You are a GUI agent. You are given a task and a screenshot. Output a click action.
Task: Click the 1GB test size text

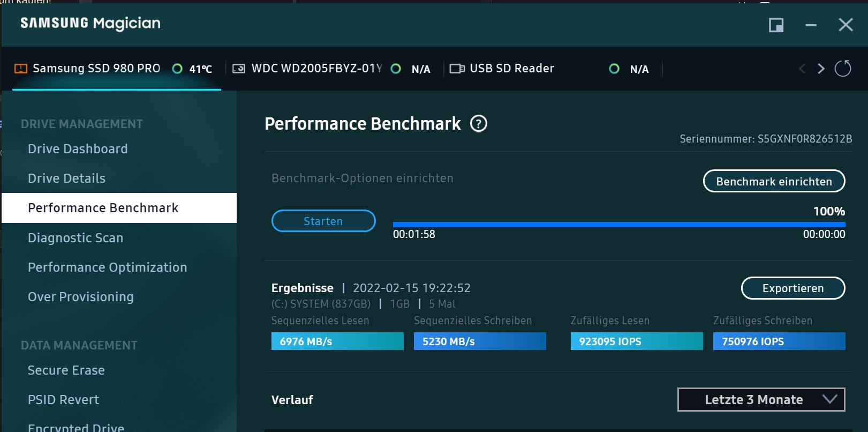click(400, 304)
